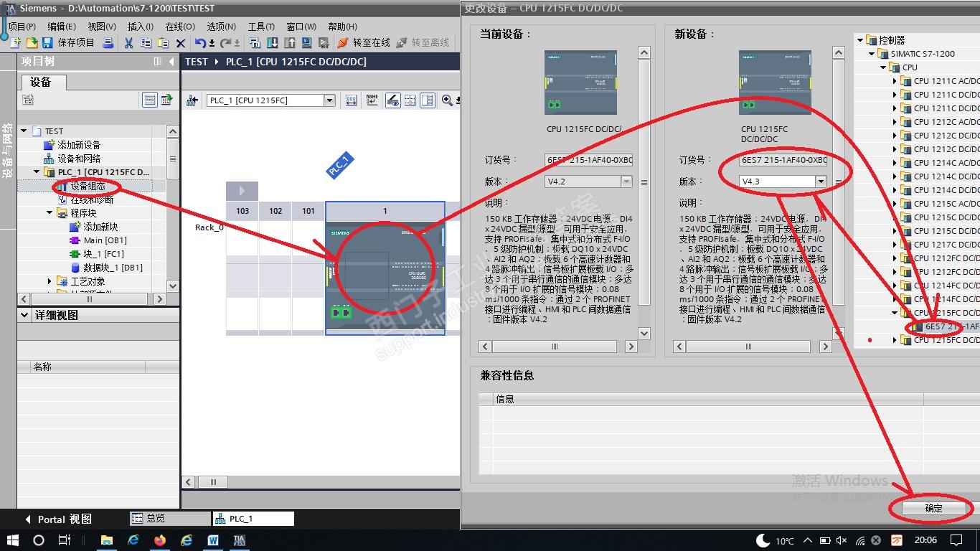The height and width of the screenshot is (551, 980).
Task: Click the delete X icon in toolbar
Action: pyautogui.click(x=181, y=43)
